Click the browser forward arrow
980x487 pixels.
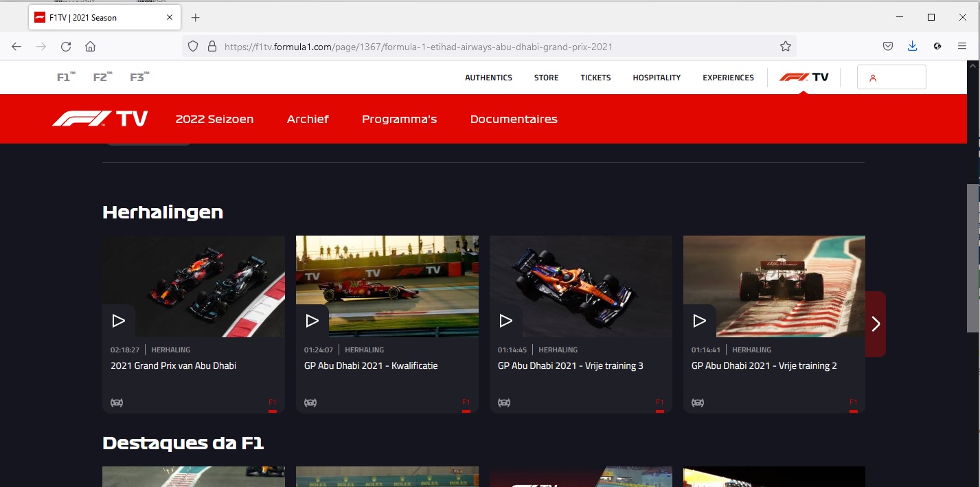[x=41, y=47]
